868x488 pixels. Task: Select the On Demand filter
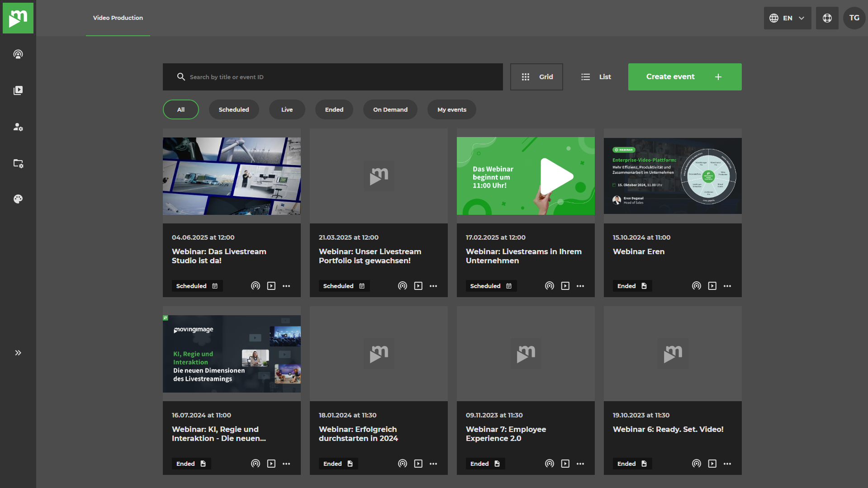click(x=390, y=109)
